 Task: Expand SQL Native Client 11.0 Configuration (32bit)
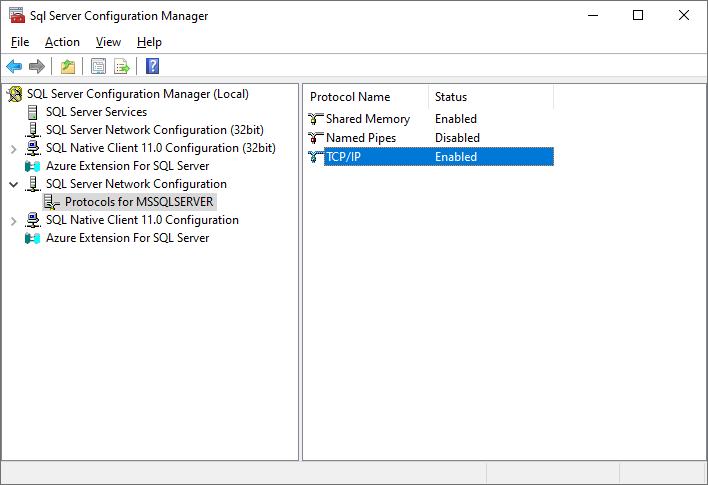tap(14, 149)
